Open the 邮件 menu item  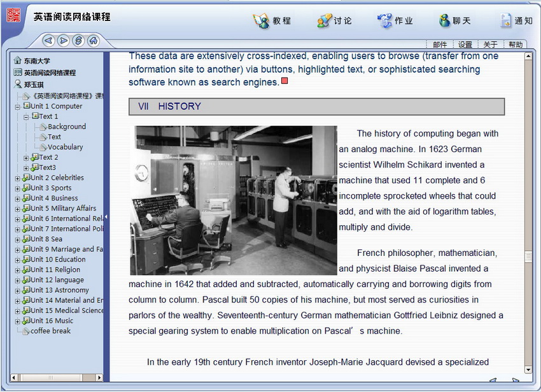tap(440, 45)
